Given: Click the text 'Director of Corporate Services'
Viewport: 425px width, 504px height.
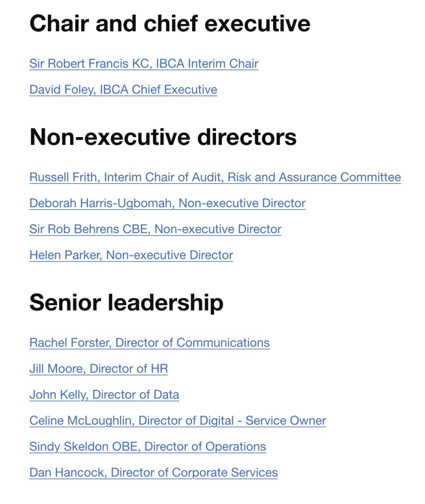Looking at the screenshot, I should (194, 473).
